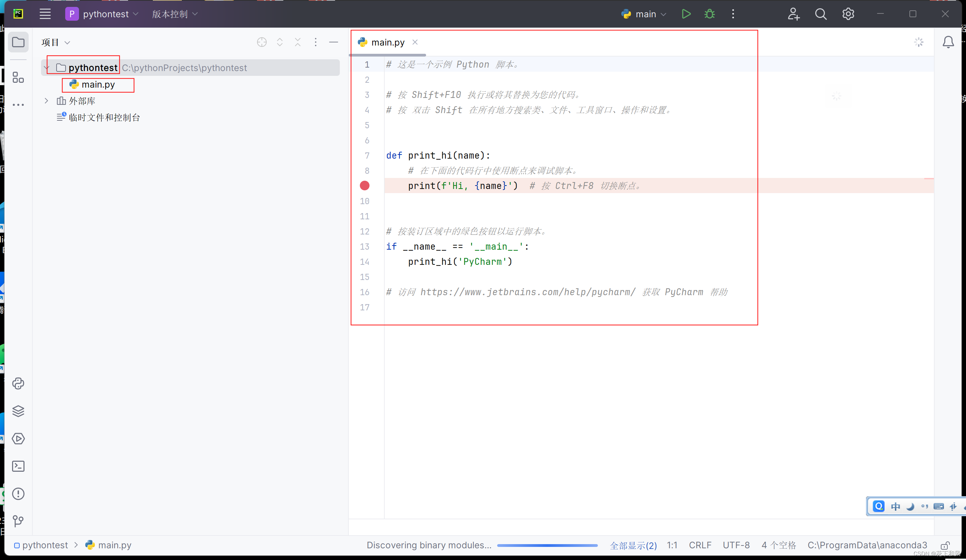Viewport: 966px width, 560px height.
Task: Click 全部显示(2) link in status bar
Action: tap(633, 545)
